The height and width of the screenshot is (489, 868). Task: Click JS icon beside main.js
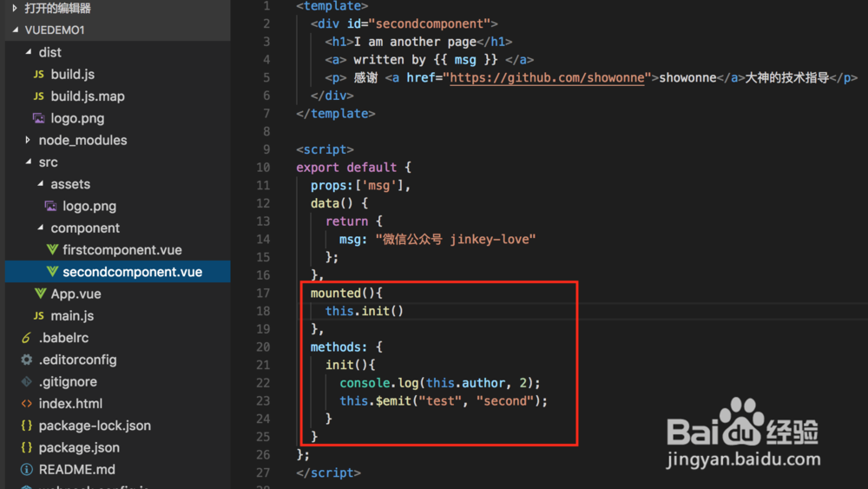[x=39, y=315]
